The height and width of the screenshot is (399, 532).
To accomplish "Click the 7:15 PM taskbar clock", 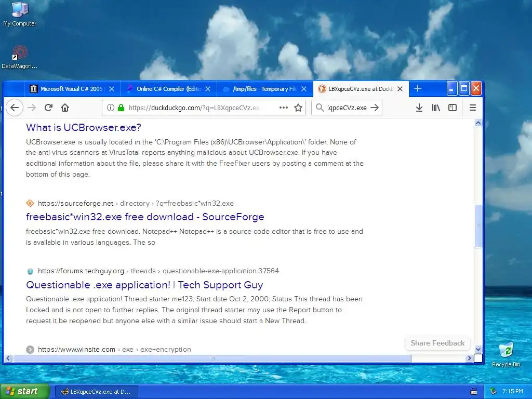I will tap(513, 392).
